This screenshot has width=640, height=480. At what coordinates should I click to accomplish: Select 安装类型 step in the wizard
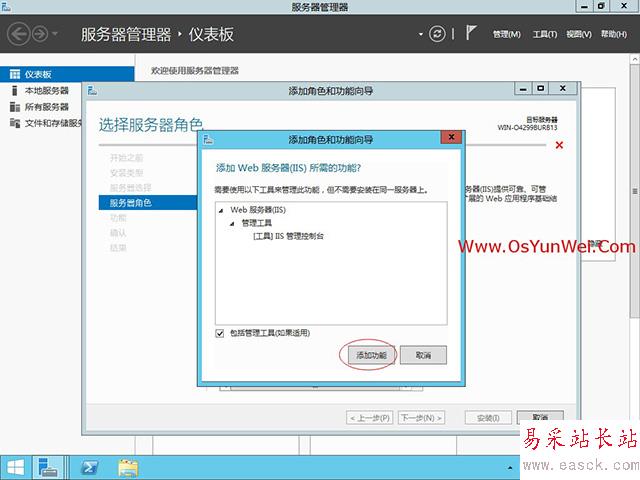point(127,173)
